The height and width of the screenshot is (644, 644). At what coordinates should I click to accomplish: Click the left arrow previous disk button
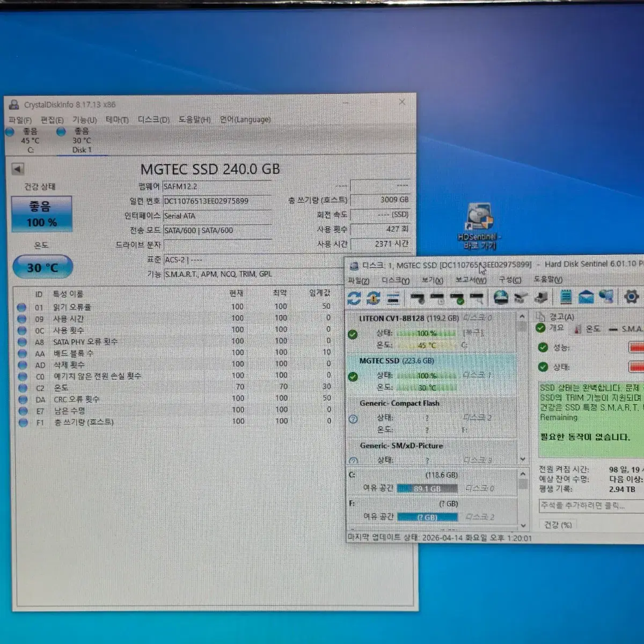click(x=18, y=169)
